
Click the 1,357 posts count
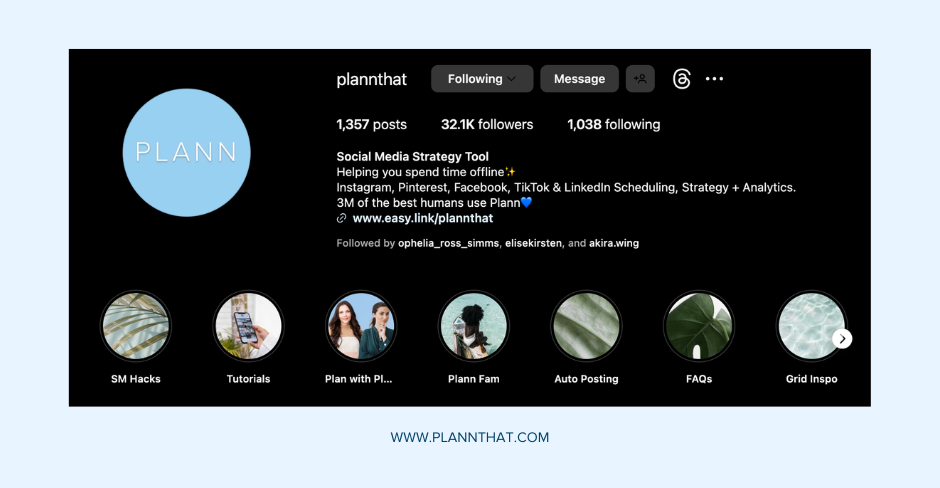371,125
